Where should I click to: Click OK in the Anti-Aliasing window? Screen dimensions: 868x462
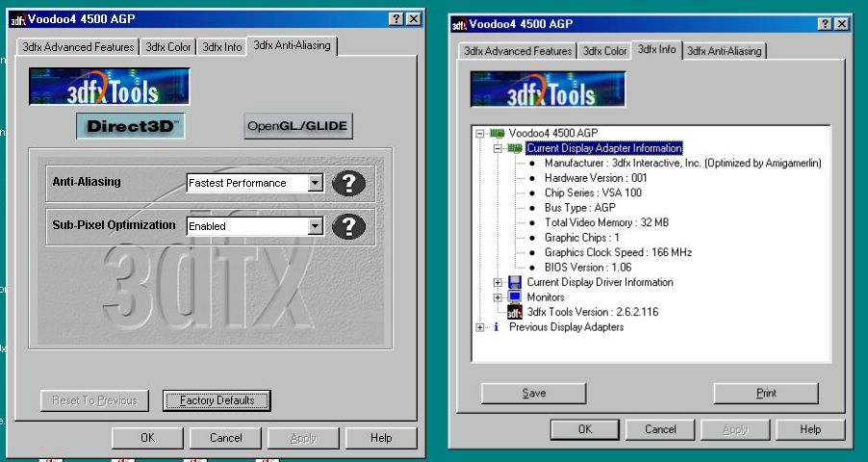tap(147, 438)
